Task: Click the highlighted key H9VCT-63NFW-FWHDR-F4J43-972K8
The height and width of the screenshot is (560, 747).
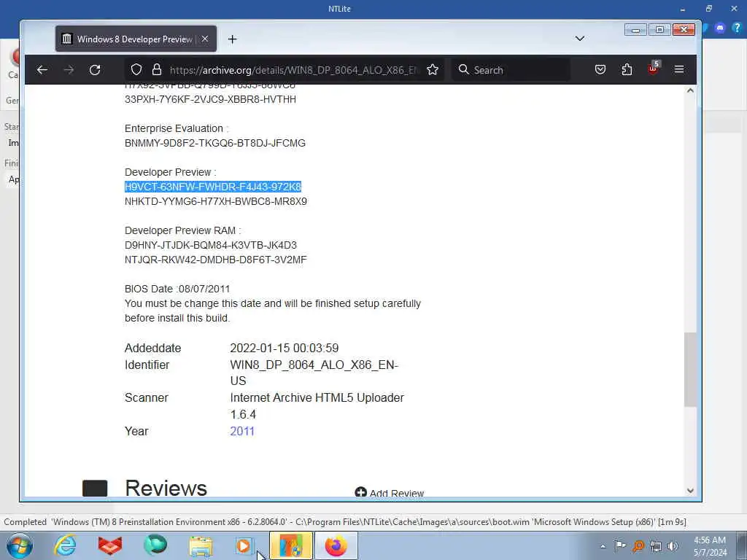Action: coord(213,187)
